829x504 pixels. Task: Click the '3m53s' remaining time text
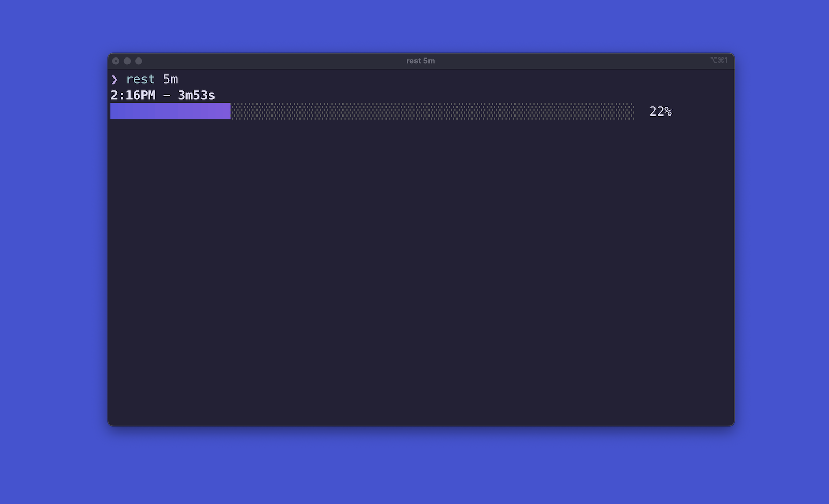click(x=196, y=95)
